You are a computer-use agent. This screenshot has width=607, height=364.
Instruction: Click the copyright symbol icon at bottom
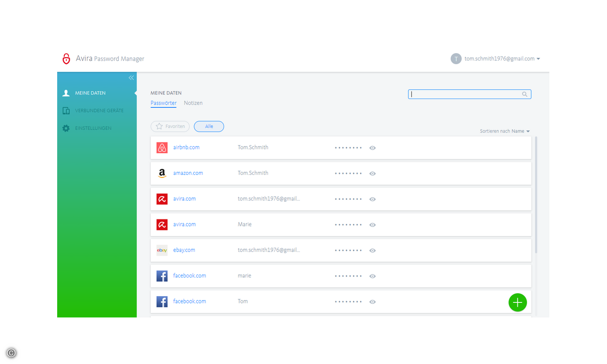click(x=11, y=353)
